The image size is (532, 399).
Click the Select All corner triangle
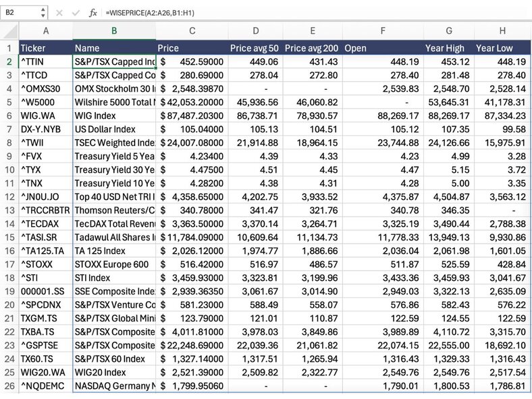click(x=10, y=32)
